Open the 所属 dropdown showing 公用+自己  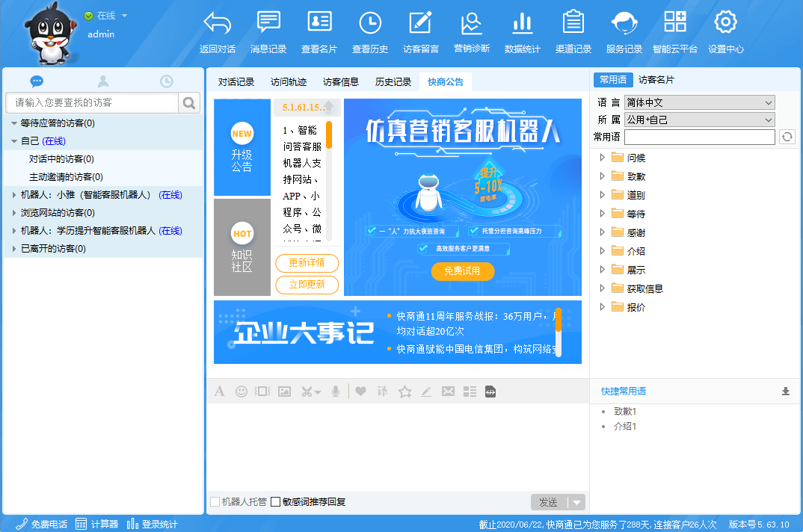699,120
